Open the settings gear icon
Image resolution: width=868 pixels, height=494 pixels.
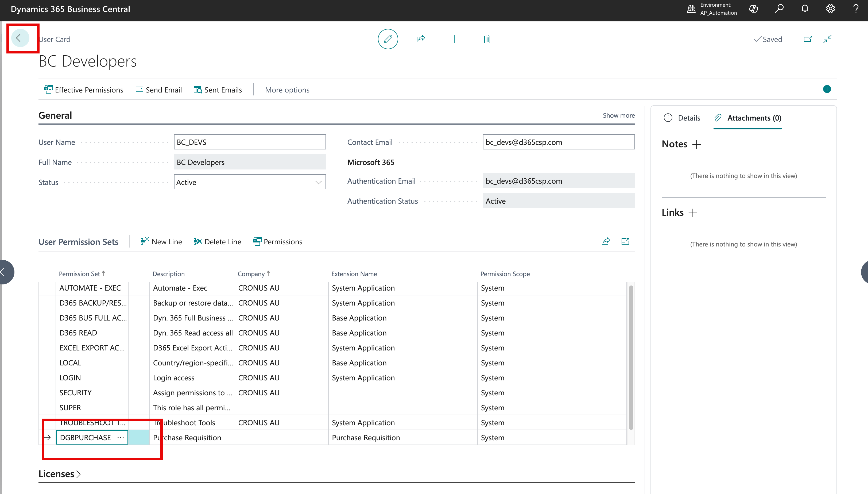pyautogui.click(x=830, y=9)
